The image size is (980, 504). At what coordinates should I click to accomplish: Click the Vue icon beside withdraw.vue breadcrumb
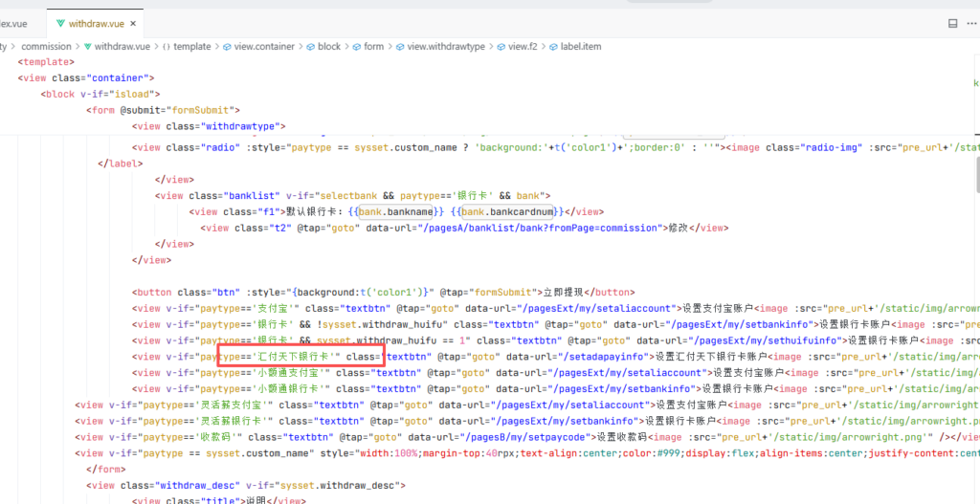86,46
